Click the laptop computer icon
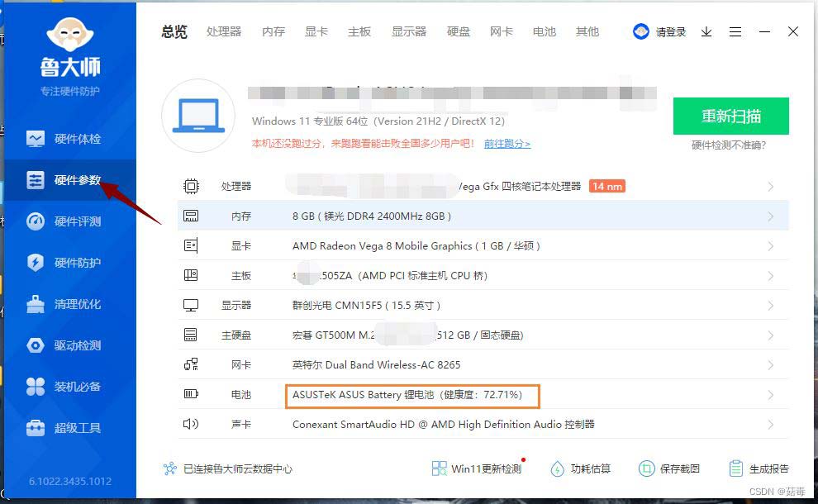818x504 pixels. pyautogui.click(x=198, y=116)
